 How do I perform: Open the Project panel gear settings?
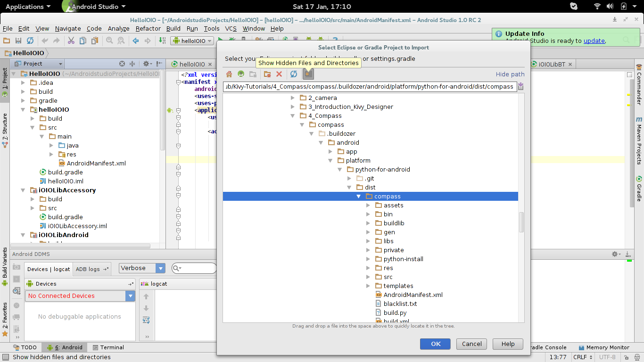[147, 64]
